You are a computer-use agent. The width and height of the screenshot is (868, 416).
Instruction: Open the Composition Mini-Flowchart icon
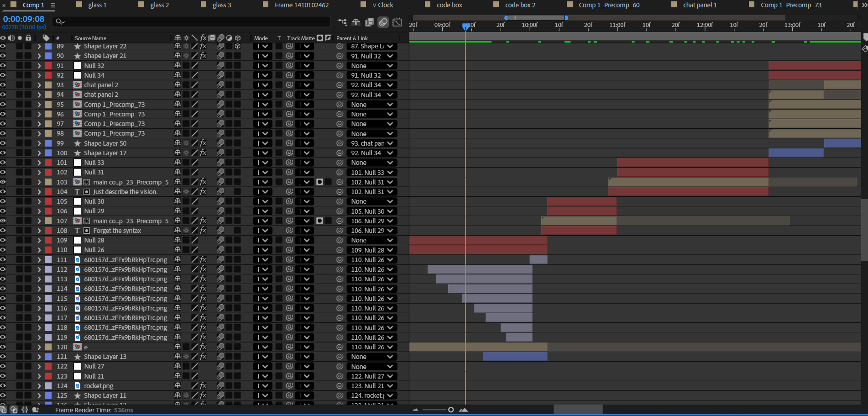tap(342, 22)
